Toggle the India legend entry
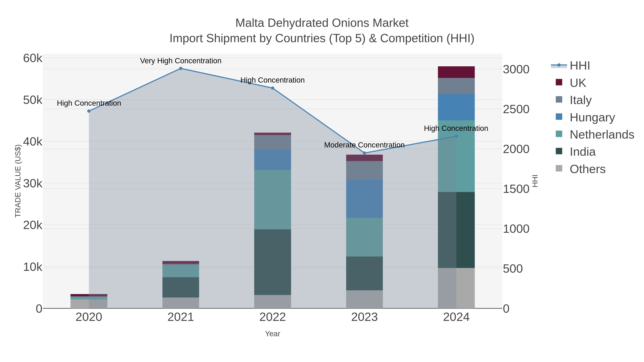Screen dimensions: 644x362 coord(575,152)
